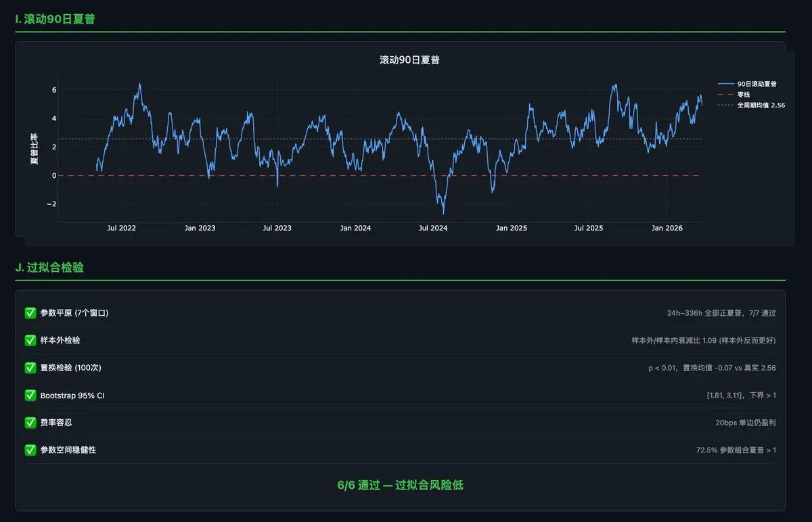Click the section heading J. 过拟合检验
The height and width of the screenshot is (522, 812).
click(49, 268)
